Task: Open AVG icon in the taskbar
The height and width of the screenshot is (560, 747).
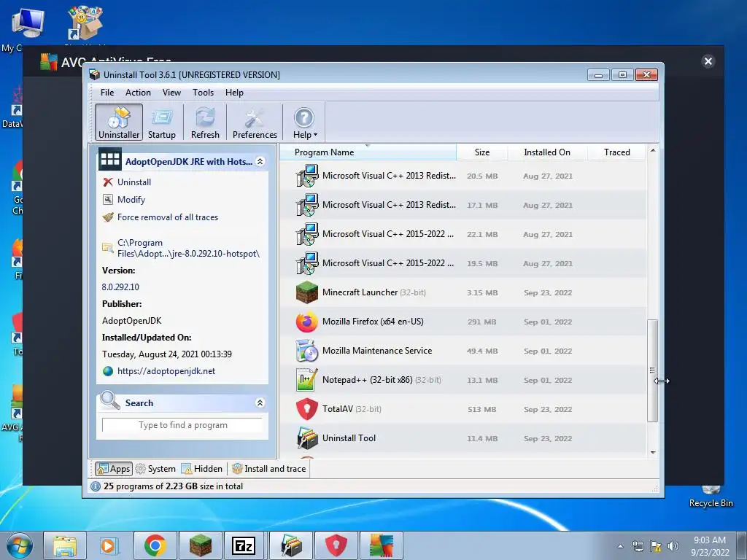Action: [381, 546]
